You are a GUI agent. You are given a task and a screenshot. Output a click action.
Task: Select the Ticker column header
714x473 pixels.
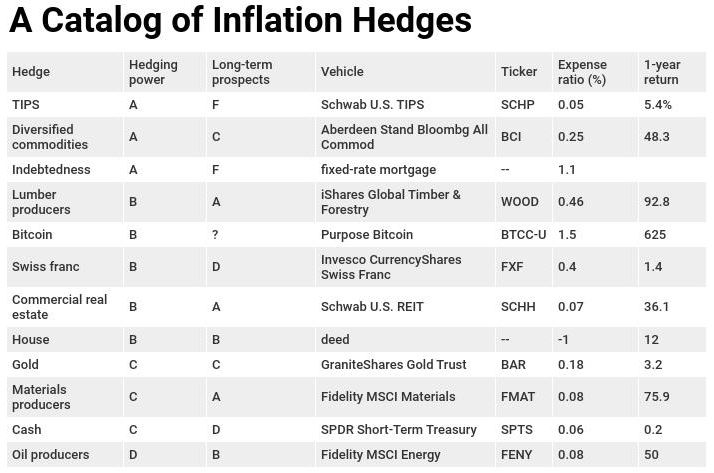518,72
